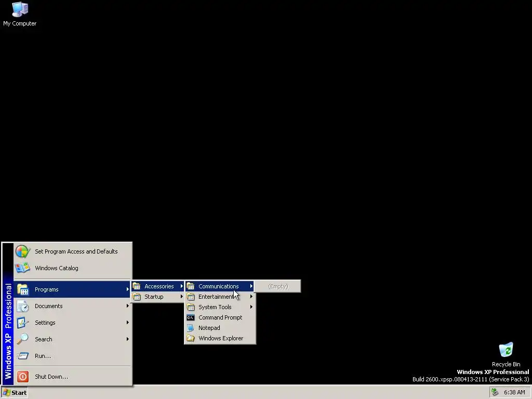Screen dimensions: 532x399
Task: Click the Windows Catalog icon
Action: pos(23,268)
